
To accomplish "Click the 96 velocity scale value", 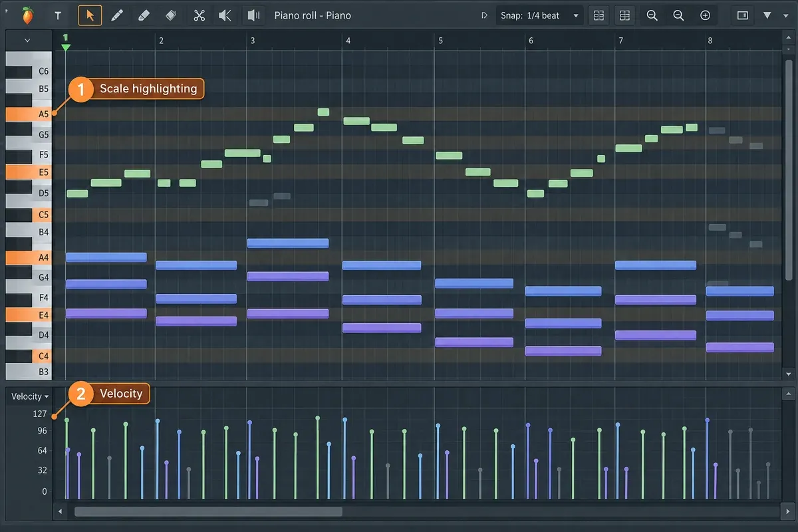I will (42, 431).
